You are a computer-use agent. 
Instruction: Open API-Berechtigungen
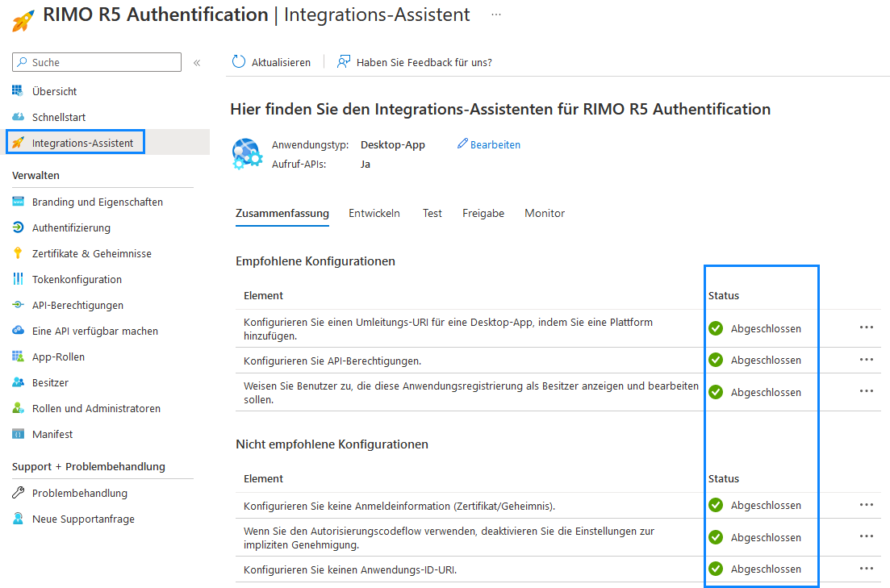coord(77,306)
